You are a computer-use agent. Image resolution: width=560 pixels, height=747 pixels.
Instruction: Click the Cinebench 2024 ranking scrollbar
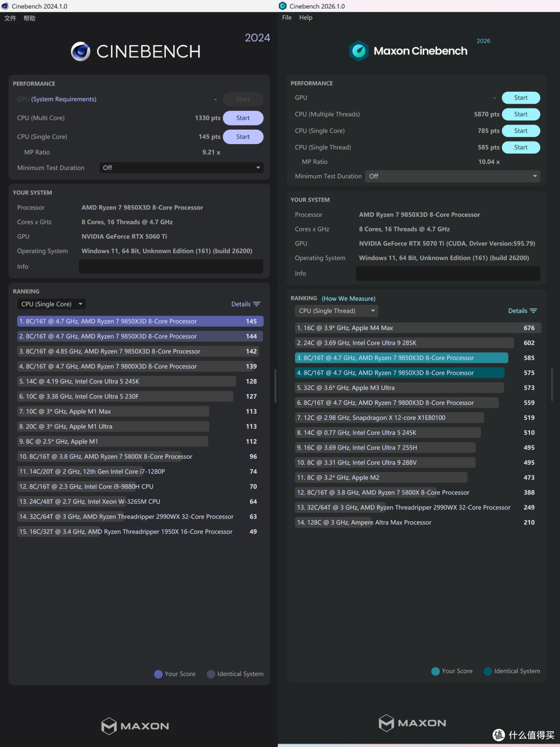(275, 386)
